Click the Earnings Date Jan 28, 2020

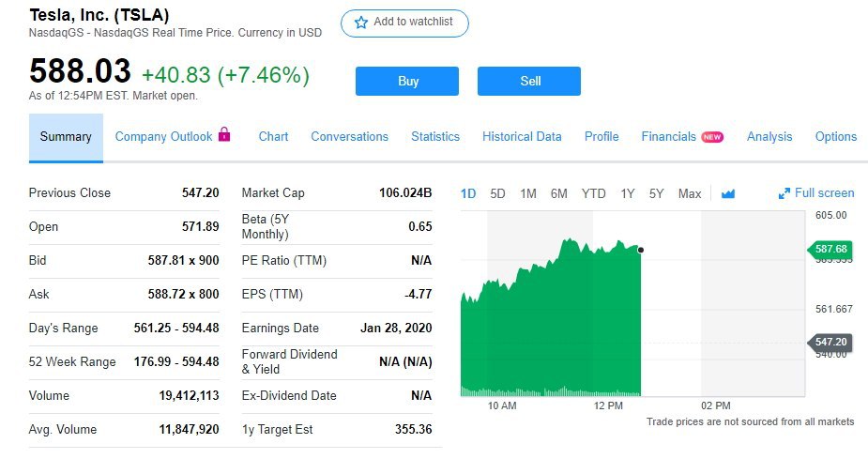click(x=396, y=329)
